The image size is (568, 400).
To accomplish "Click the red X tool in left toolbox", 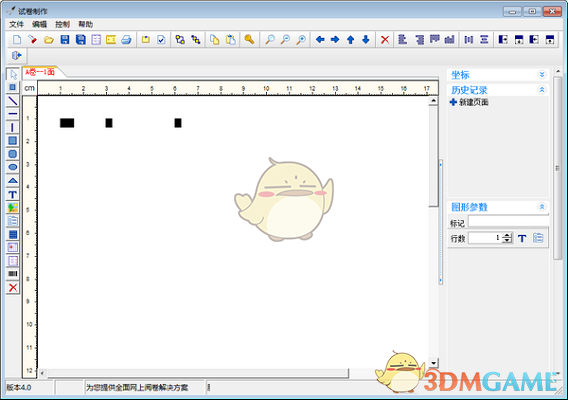I will tap(13, 288).
